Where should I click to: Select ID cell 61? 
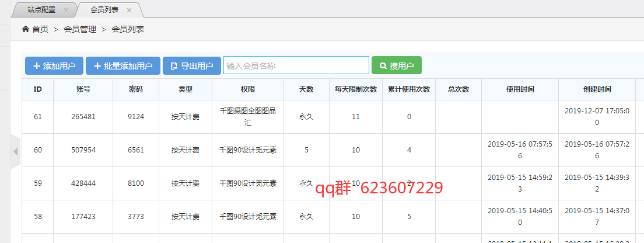(x=38, y=117)
